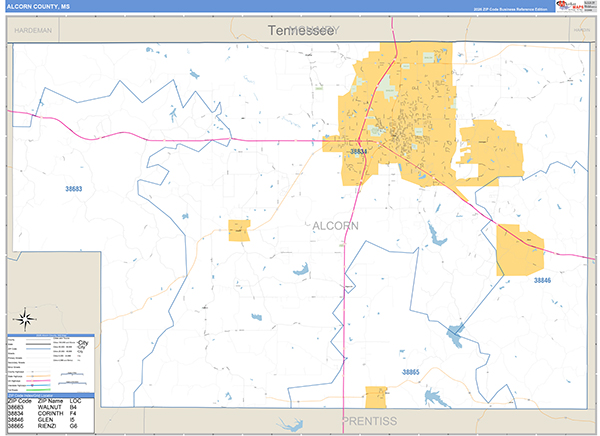Click the large City sample text in legend

[x=83, y=343]
